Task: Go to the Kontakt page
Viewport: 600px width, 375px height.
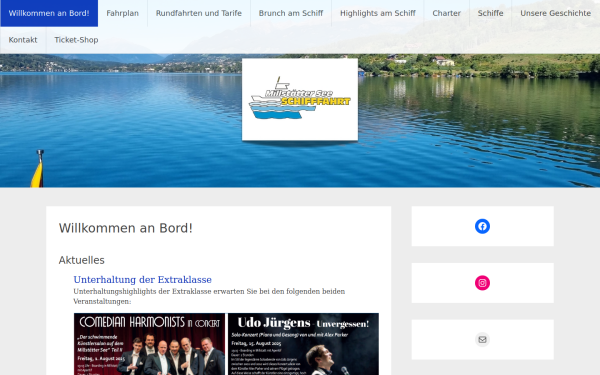Action: click(x=23, y=40)
